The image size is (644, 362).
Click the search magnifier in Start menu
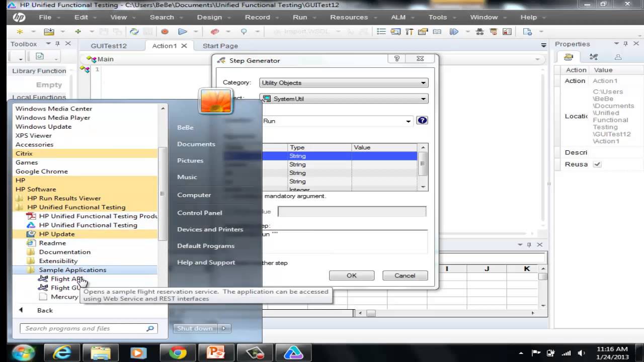tap(150, 328)
